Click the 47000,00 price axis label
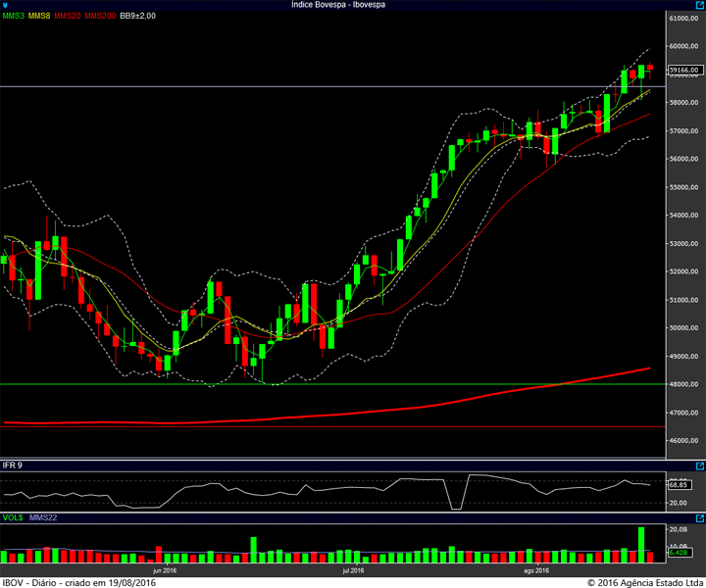 684,413
